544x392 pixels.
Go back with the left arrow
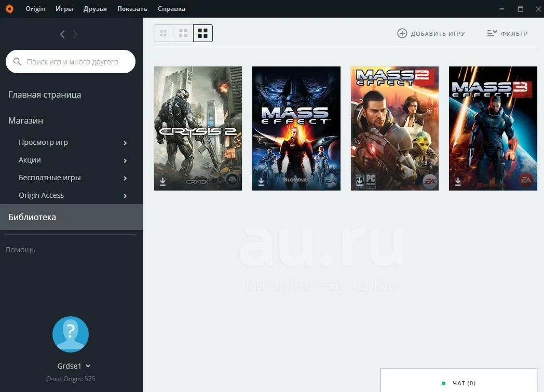(62, 34)
